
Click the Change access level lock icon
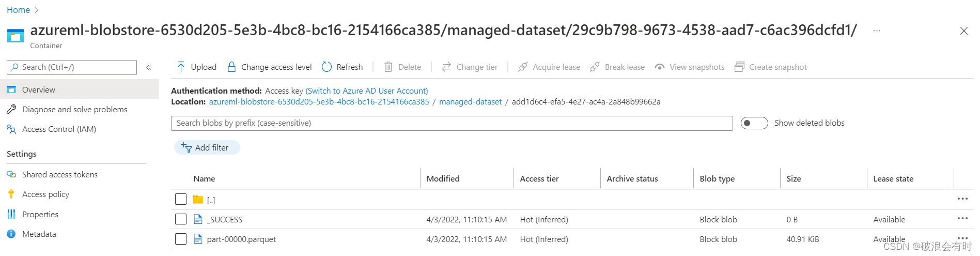[231, 67]
